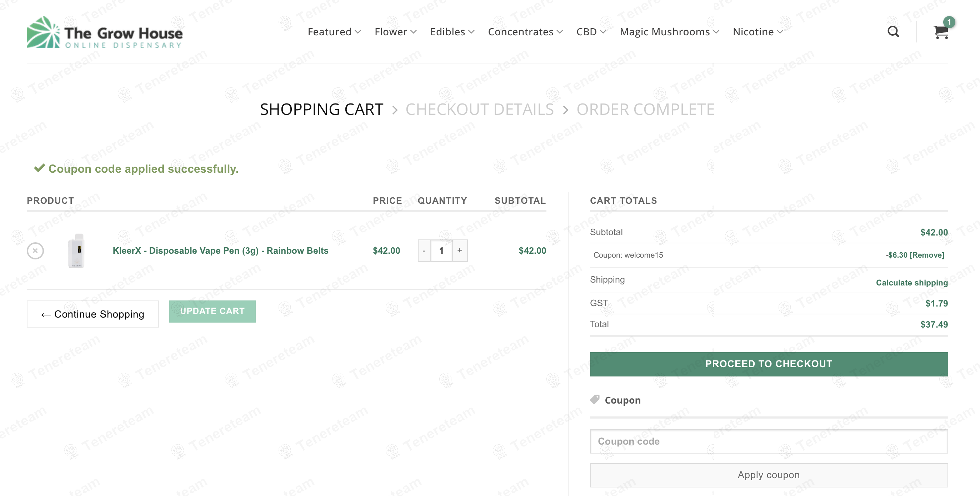Screen dimensions: 980x496
Task: Click Calculate shipping link
Action: (x=911, y=282)
